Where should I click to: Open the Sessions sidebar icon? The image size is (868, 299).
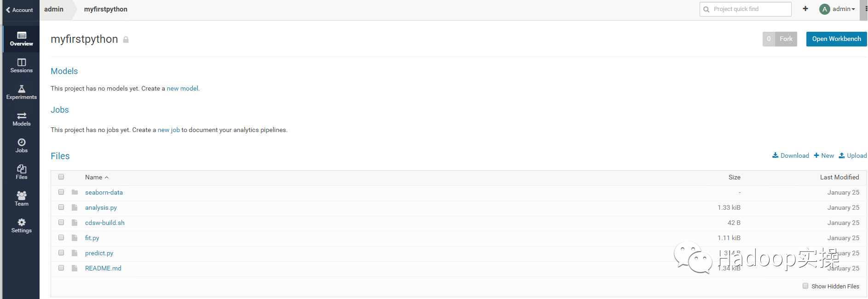(21, 63)
